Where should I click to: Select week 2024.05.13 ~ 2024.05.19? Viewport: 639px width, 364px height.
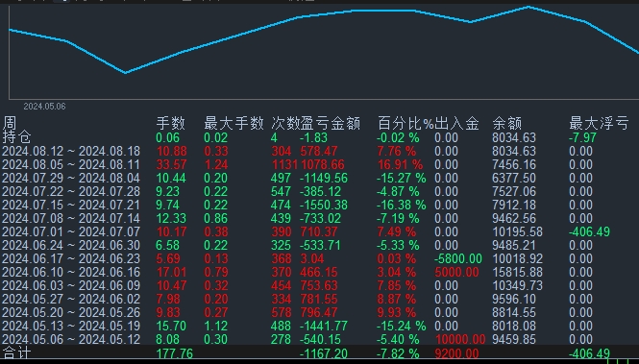[x=71, y=327]
